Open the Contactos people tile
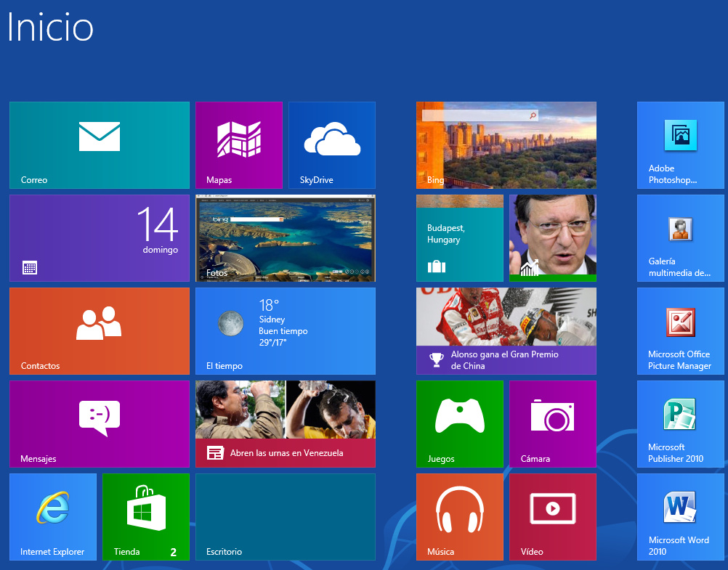 100,331
